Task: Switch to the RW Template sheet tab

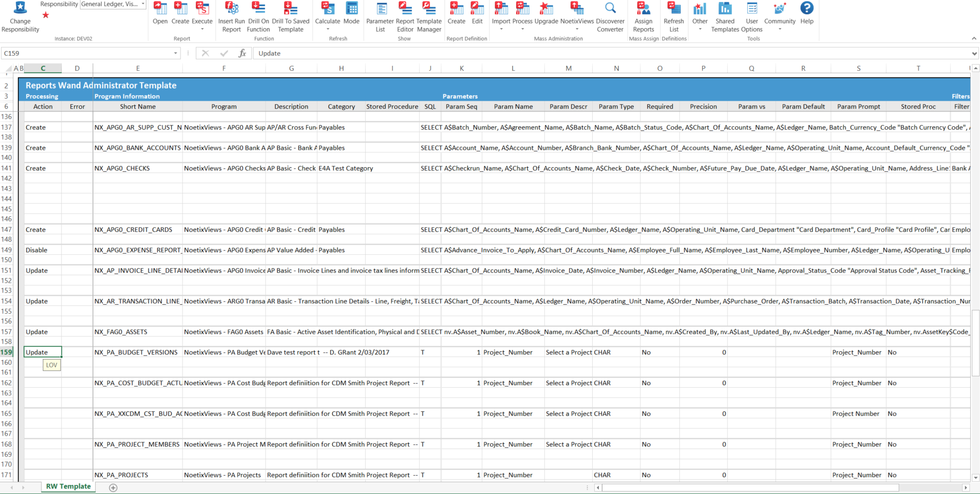Action: 68,486
